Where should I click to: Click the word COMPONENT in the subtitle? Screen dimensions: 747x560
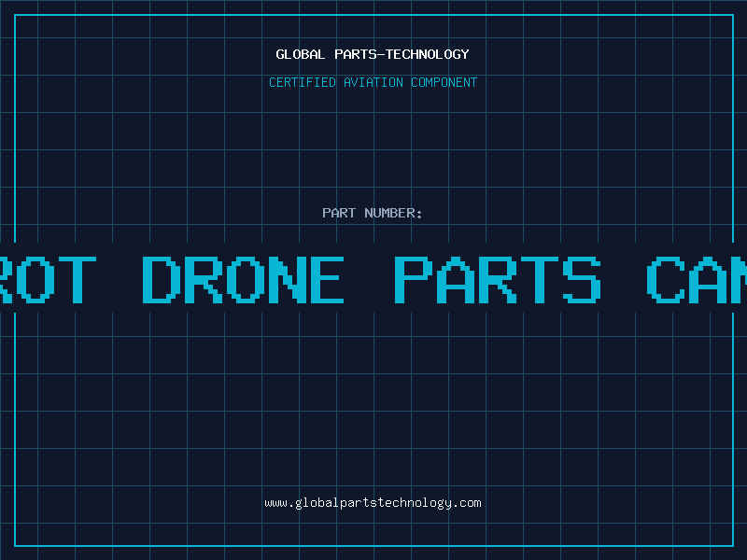pos(444,82)
